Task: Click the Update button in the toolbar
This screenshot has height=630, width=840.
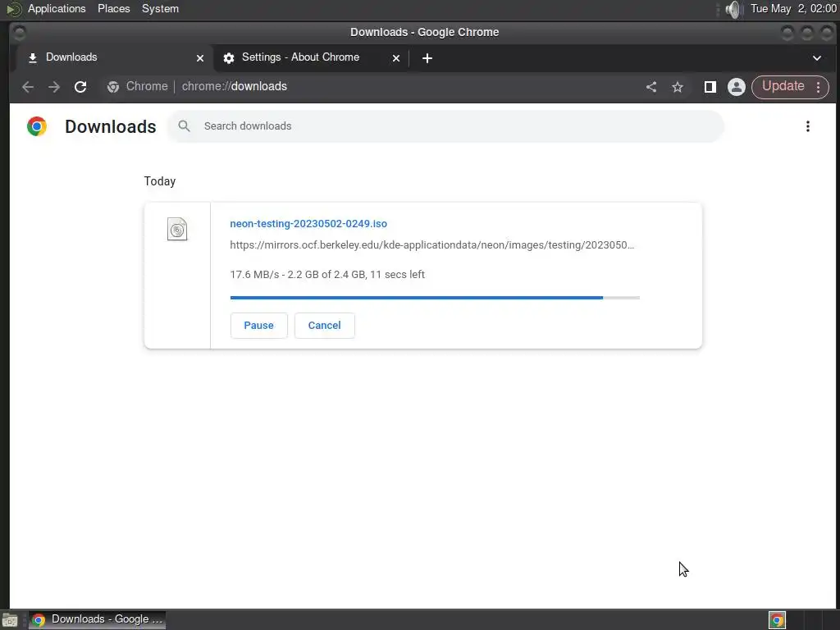Action: tap(783, 86)
